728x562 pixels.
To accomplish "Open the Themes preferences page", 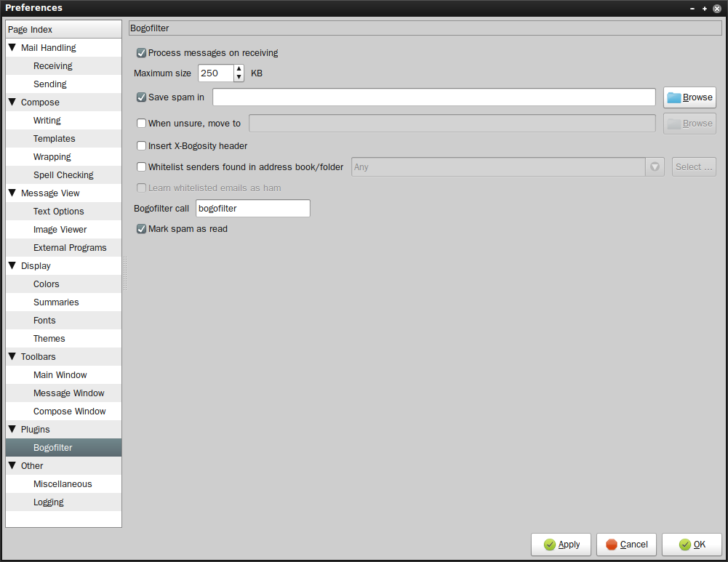I will (x=63, y=338).
